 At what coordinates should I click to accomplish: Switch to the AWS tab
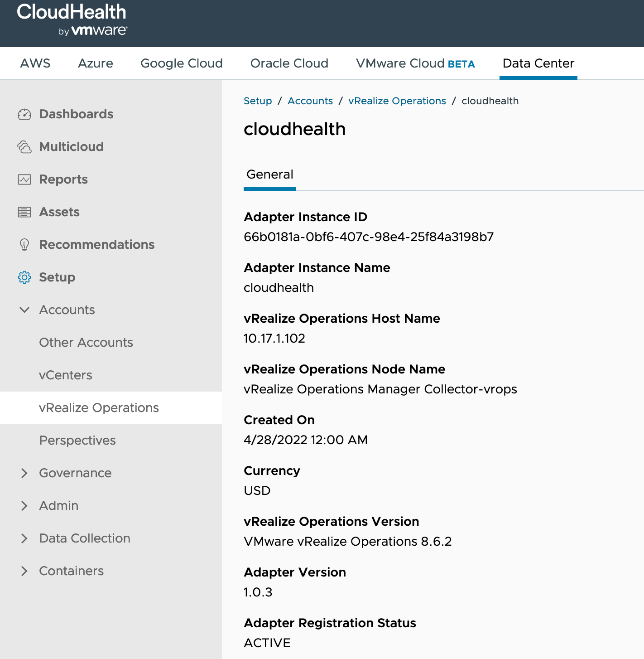[x=35, y=63]
